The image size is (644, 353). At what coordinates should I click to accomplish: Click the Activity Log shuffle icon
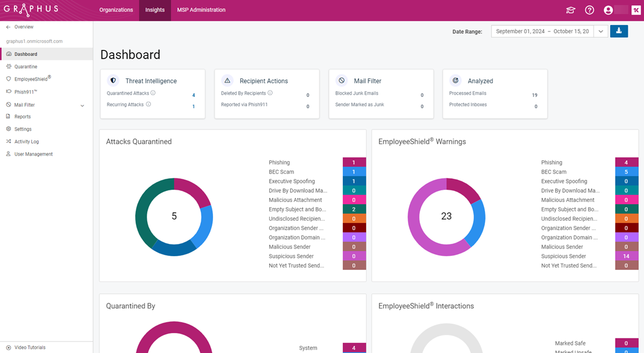(x=9, y=141)
